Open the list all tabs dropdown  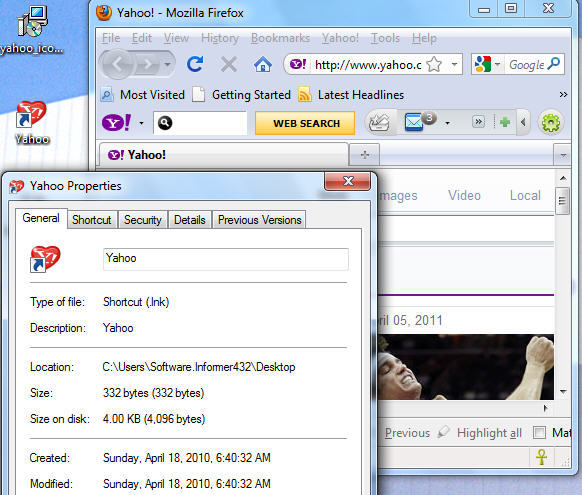pyautogui.click(x=563, y=155)
